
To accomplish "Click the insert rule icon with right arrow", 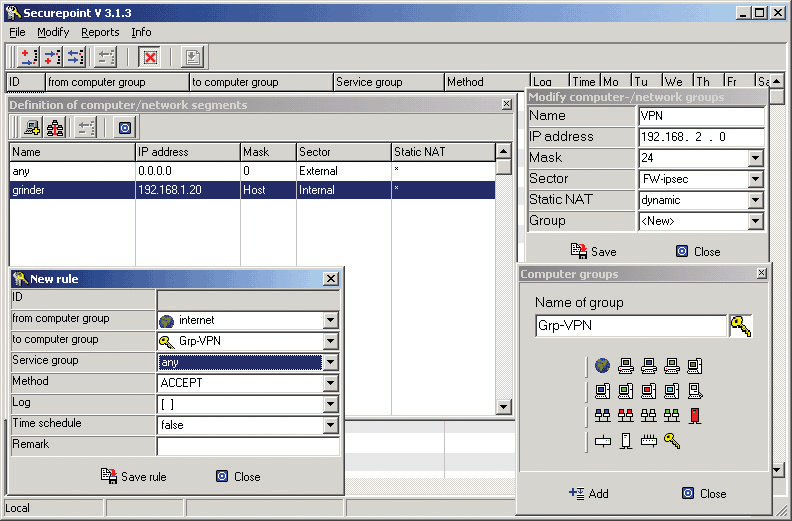I will tap(52, 57).
